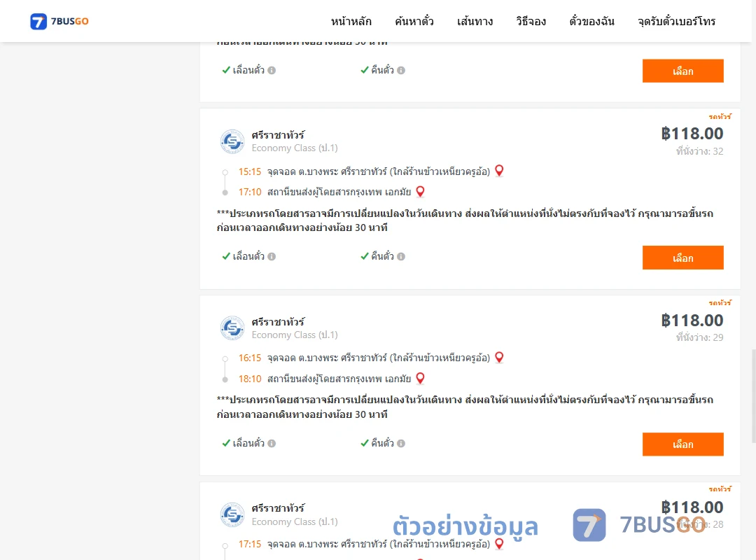This screenshot has width=756, height=560.
Task: Open map pin for the 17:15 departure stop
Action: tap(500, 544)
